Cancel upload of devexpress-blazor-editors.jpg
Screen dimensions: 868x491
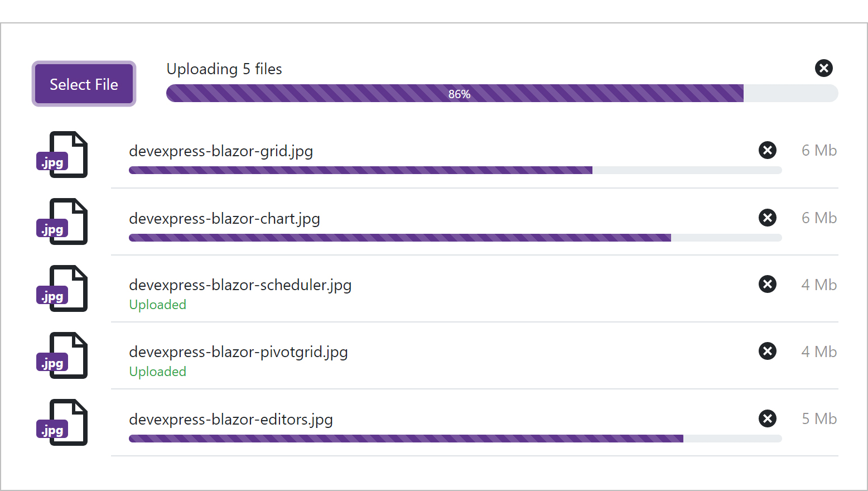[767, 418]
